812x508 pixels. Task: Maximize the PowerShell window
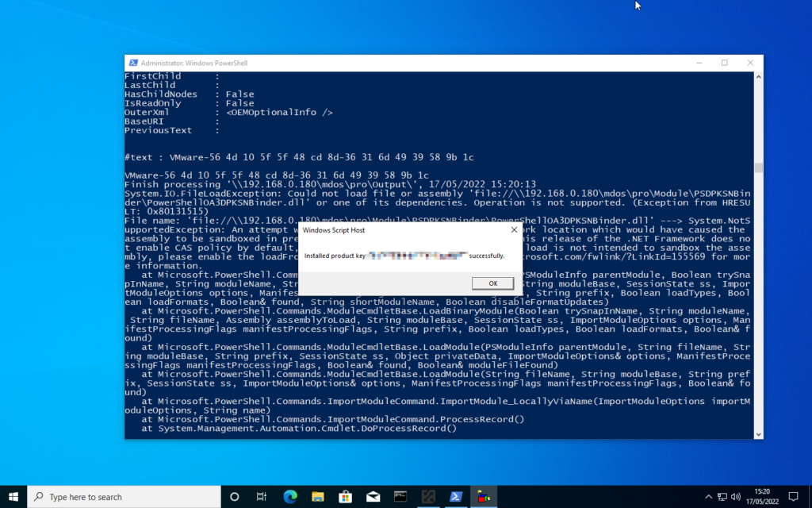tap(725, 63)
